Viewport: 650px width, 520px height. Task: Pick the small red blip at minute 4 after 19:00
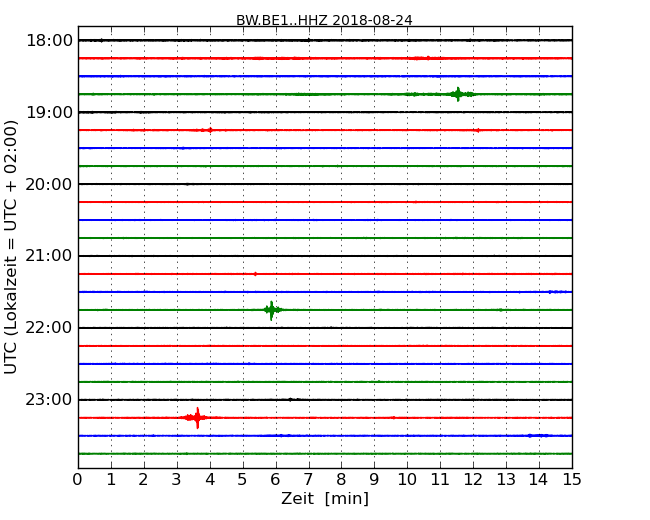(210, 130)
